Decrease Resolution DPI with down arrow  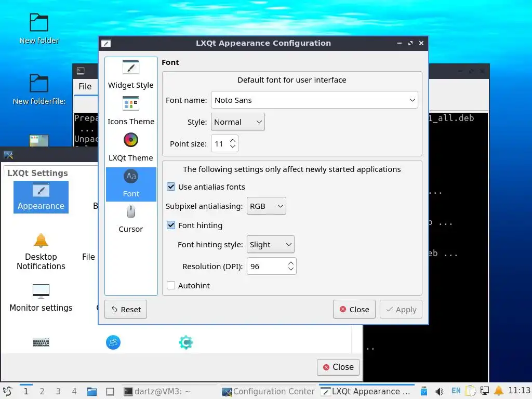click(x=291, y=270)
